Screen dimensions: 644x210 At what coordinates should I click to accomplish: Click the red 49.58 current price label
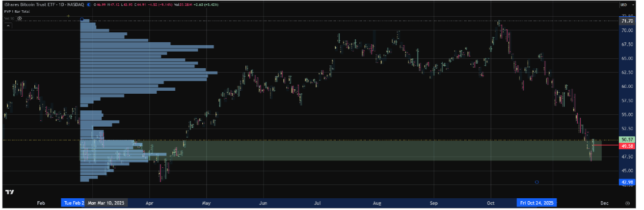[627, 146]
